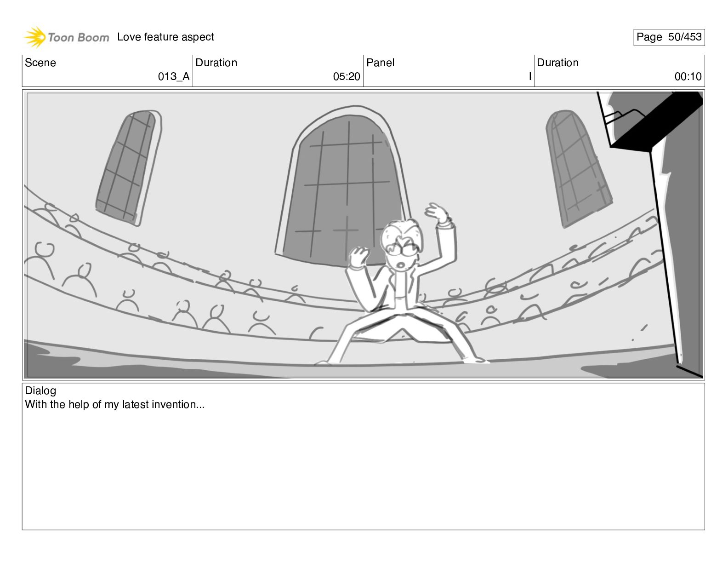Click the Scene 013_A field
Image resolution: width=728 pixels, height=563 pixels.
[x=108, y=71]
